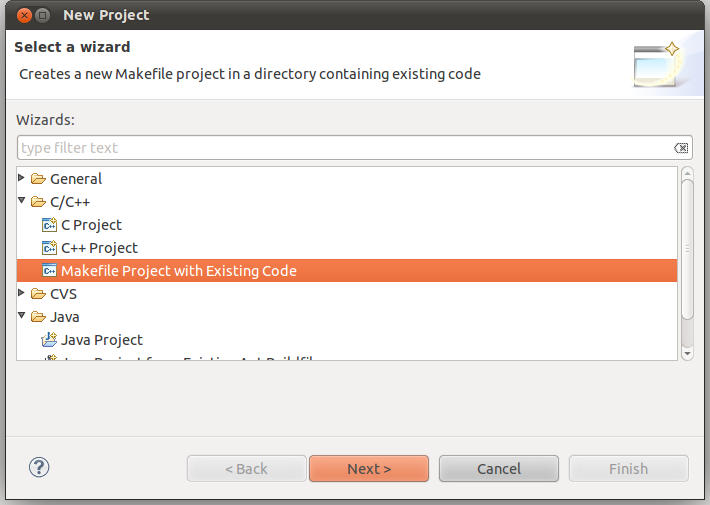Click the CVS folder icon

click(38, 294)
